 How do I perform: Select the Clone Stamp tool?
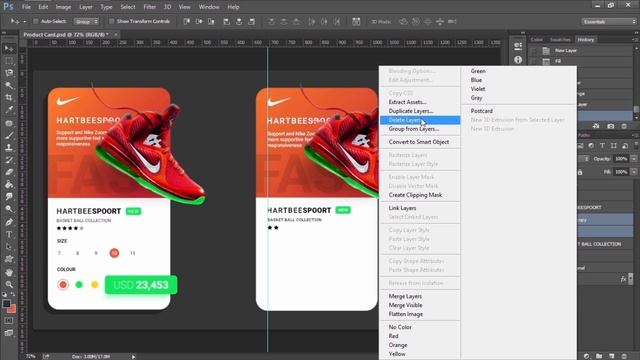9,148
